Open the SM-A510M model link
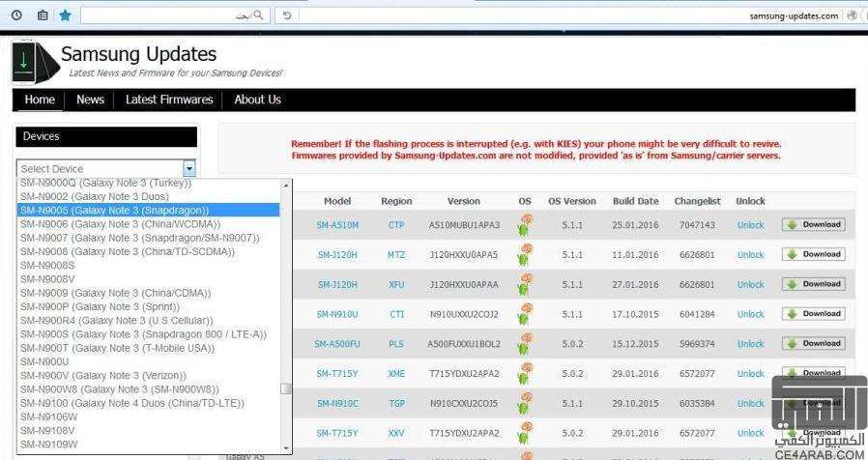 tap(337, 225)
